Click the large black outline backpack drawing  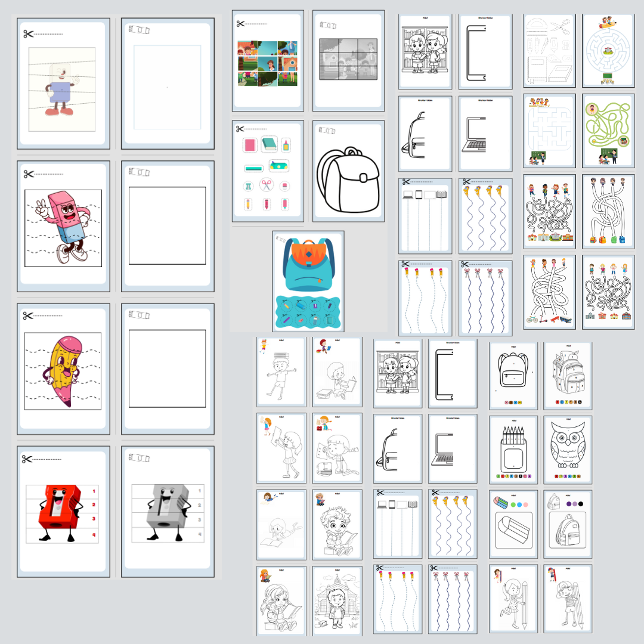(348, 179)
